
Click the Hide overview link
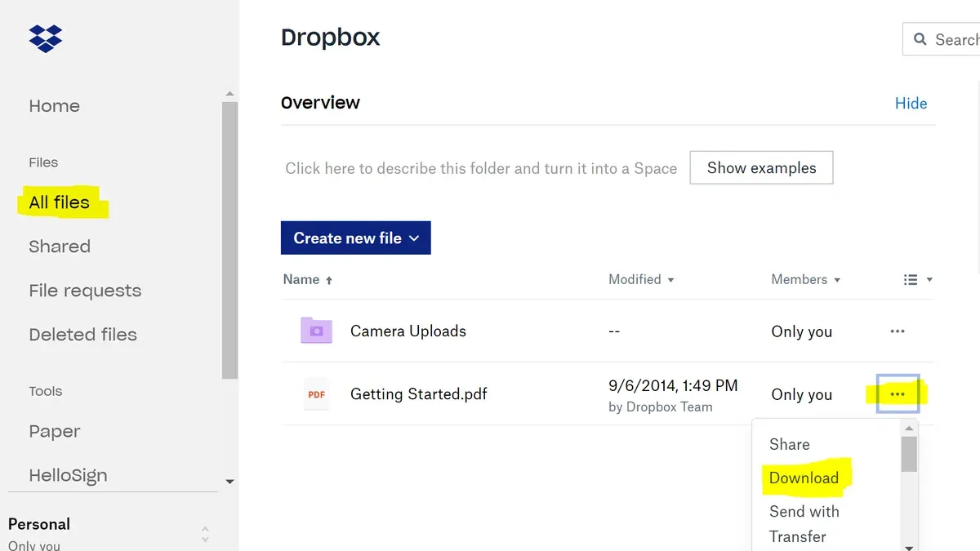[911, 103]
